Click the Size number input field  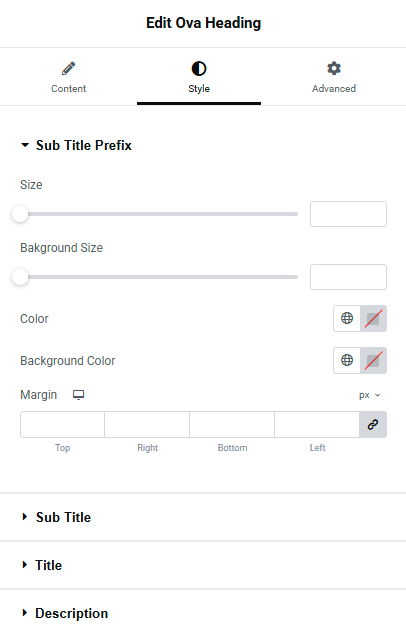348,214
